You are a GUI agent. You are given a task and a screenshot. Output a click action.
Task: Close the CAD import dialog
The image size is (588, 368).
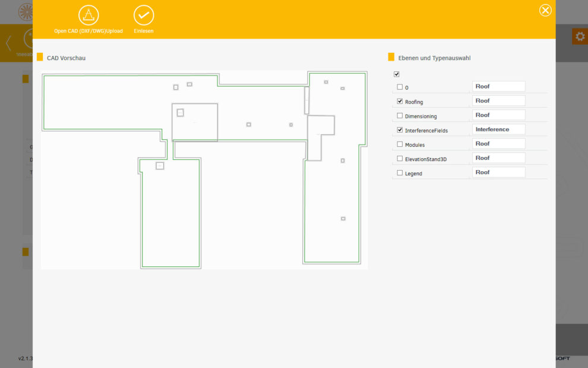(545, 10)
